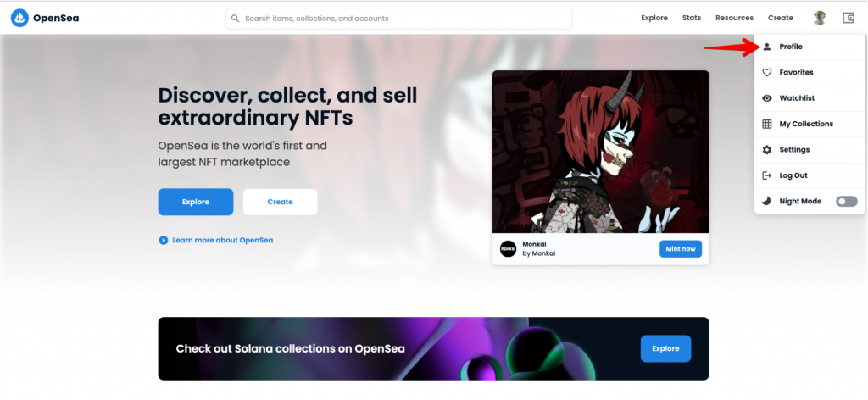
Task: Click the Log Out arrow icon
Action: click(x=766, y=175)
